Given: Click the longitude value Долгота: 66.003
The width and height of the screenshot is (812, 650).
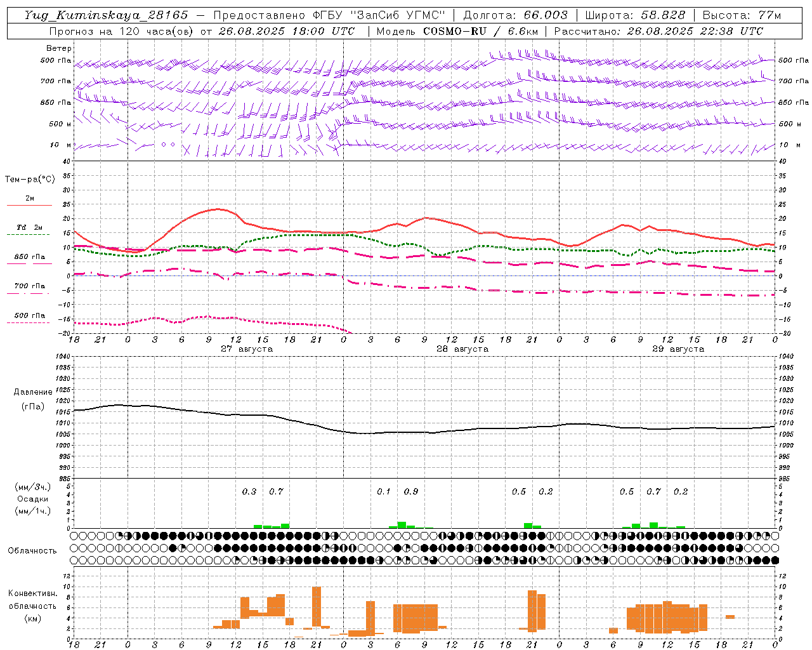Looking at the screenshot, I should click(x=516, y=15).
